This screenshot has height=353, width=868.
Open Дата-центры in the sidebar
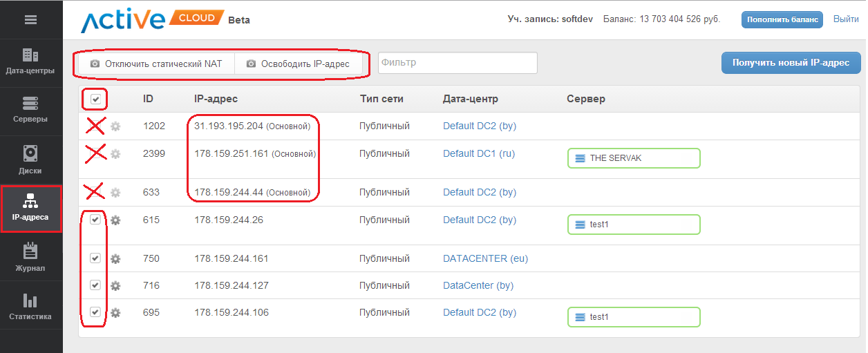30,62
